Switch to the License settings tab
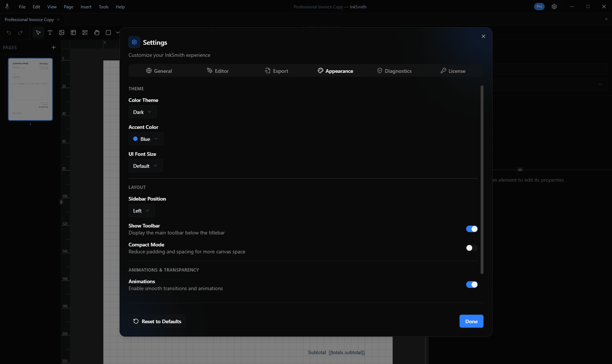Viewport: 612px width, 364px height. tap(453, 71)
